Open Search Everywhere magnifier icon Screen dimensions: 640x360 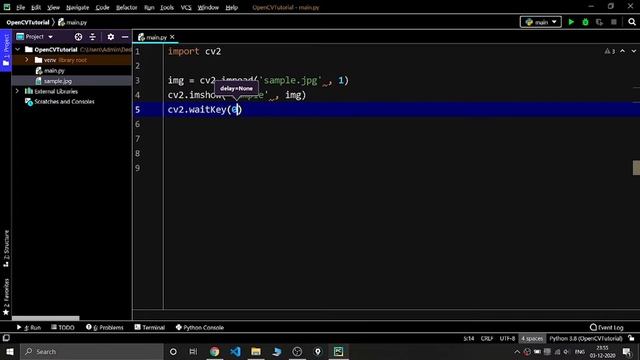pyautogui.click(x=632, y=22)
